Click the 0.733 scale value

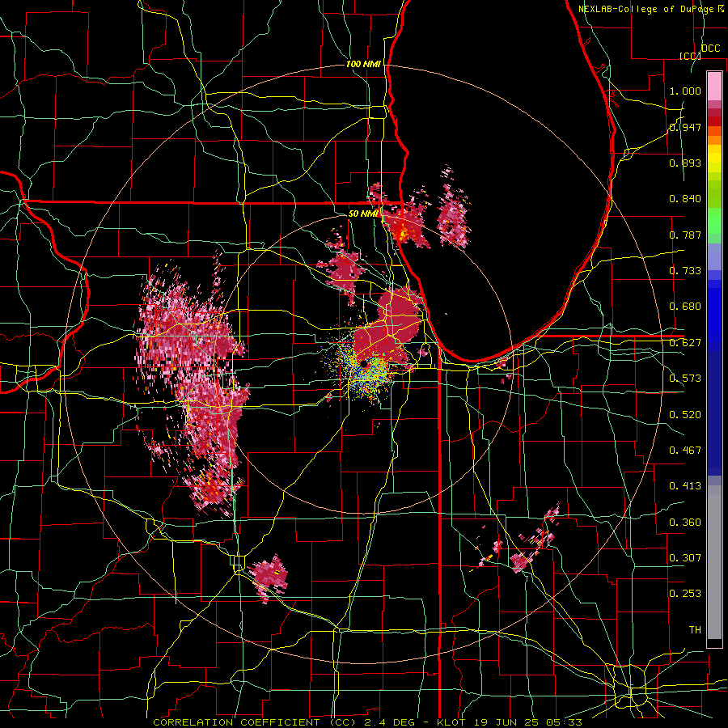685,271
